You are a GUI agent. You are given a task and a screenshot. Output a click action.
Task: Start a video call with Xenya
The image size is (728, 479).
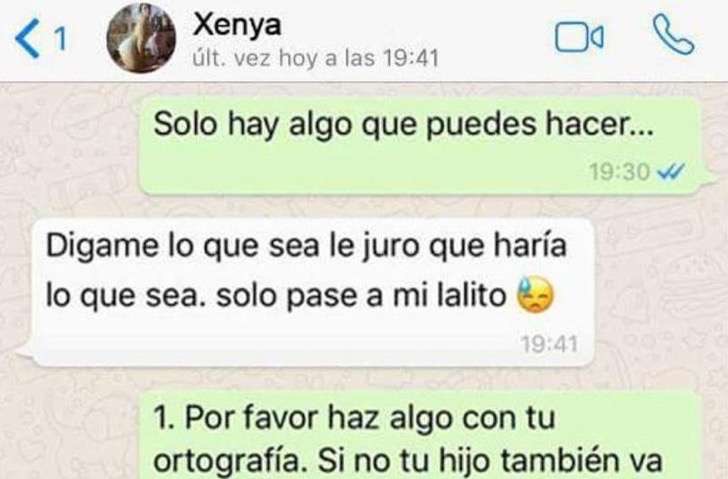tap(579, 37)
